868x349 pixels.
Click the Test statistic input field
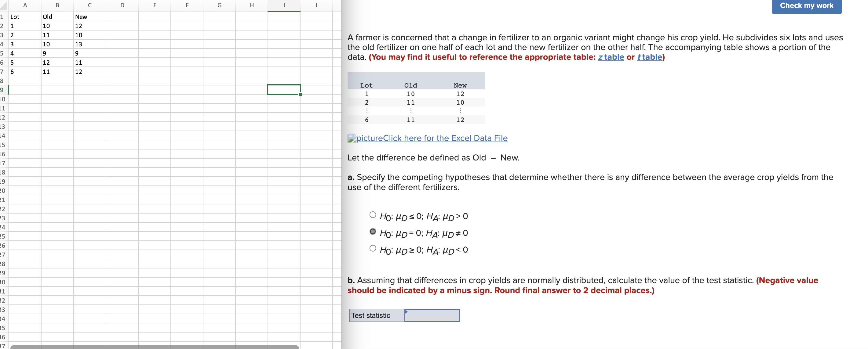(x=432, y=315)
